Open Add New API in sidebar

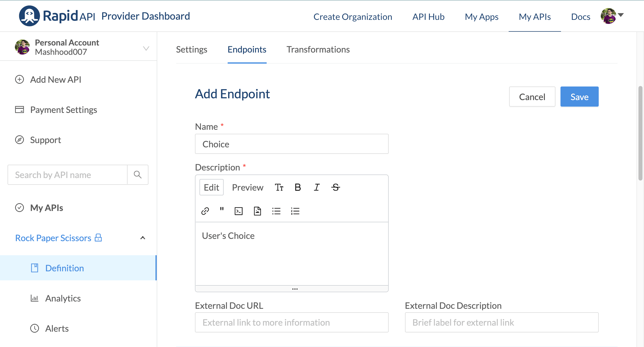click(56, 80)
